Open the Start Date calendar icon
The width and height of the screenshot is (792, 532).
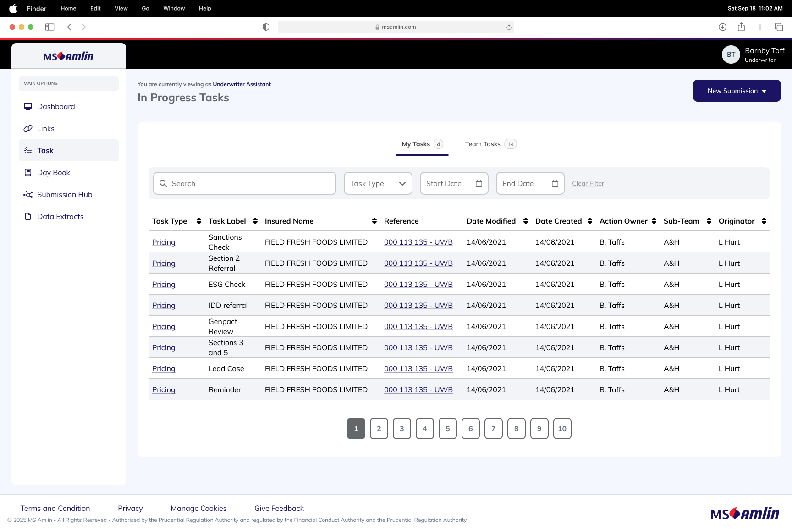(x=479, y=183)
